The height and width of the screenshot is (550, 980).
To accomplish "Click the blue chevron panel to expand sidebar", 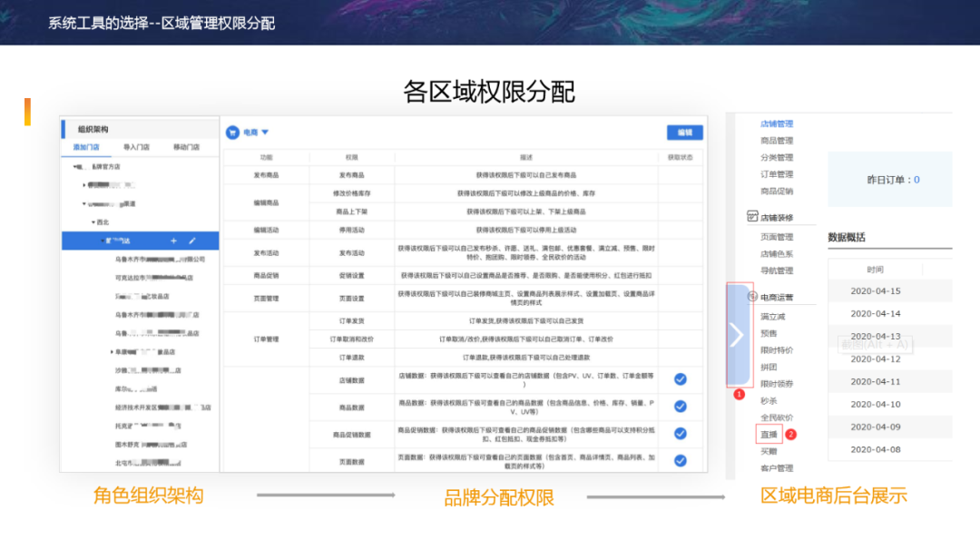I will pyautogui.click(x=738, y=335).
